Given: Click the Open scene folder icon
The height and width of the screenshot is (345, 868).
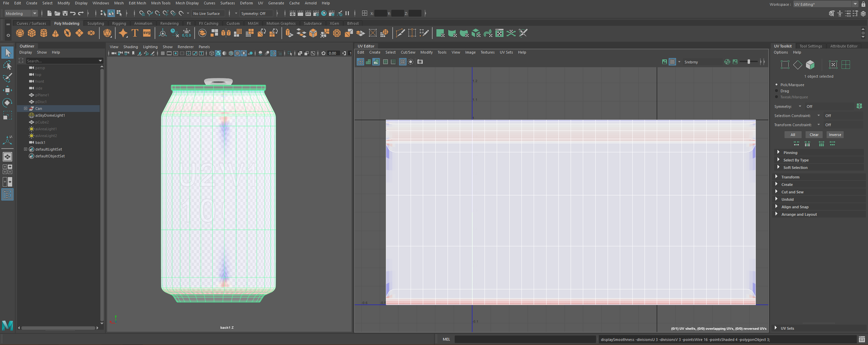Looking at the screenshot, I should pyautogui.click(x=57, y=14).
